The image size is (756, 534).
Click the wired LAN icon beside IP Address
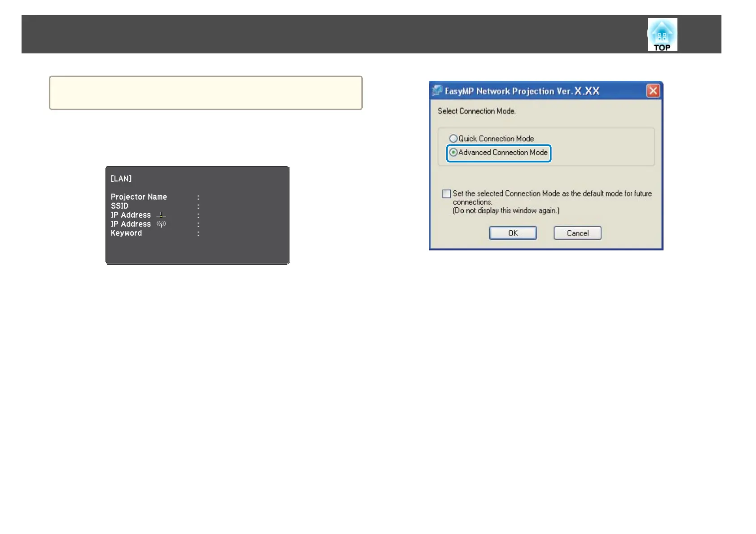[161, 215]
